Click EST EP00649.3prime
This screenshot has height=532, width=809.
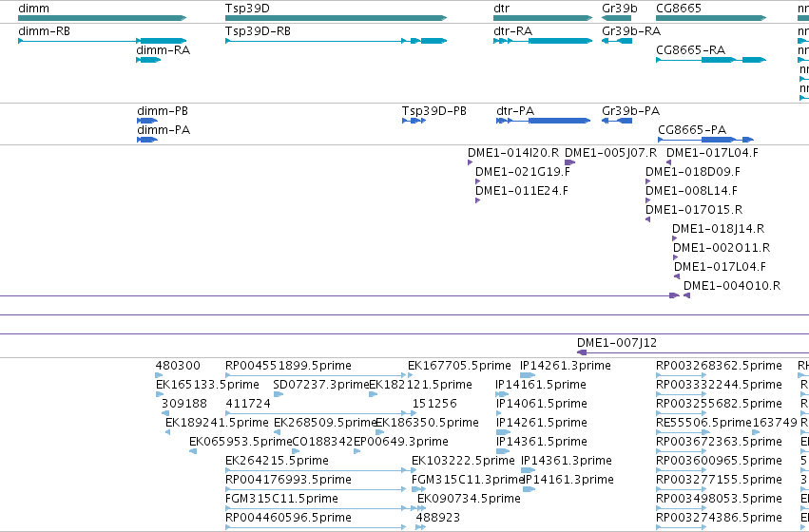click(401, 442)
